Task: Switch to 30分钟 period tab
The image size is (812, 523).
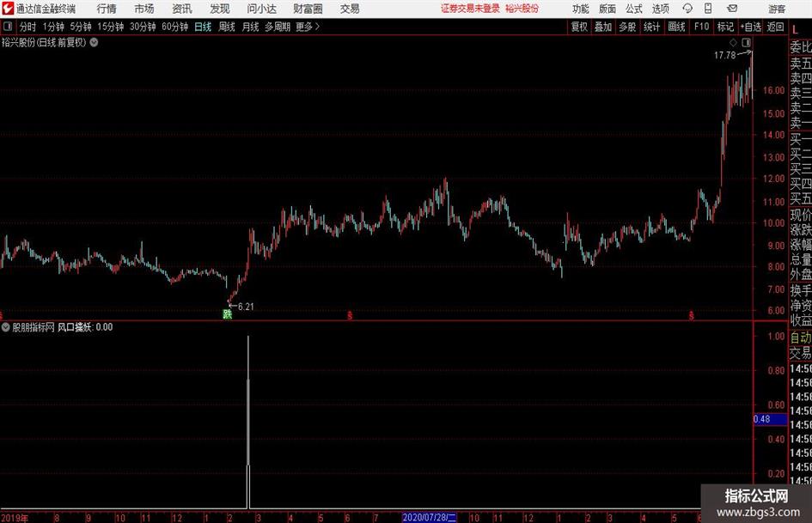Action: (x=143, y=27)
